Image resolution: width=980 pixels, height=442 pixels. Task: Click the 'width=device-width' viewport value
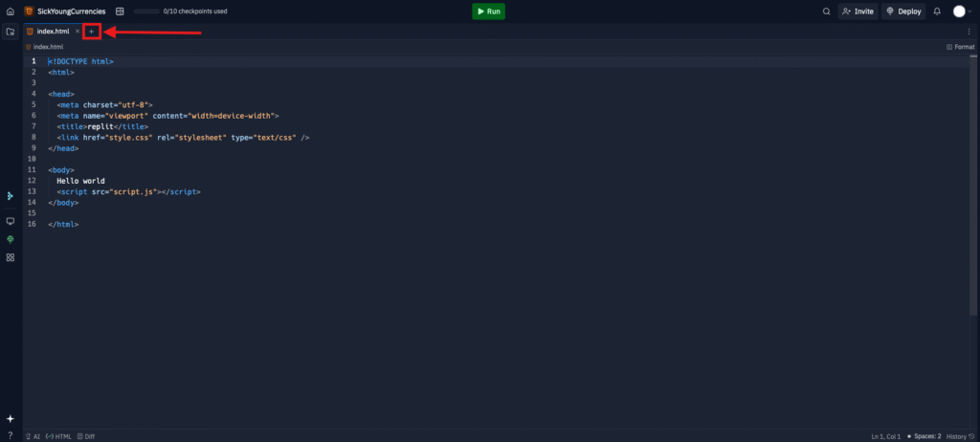coord(231,116)
